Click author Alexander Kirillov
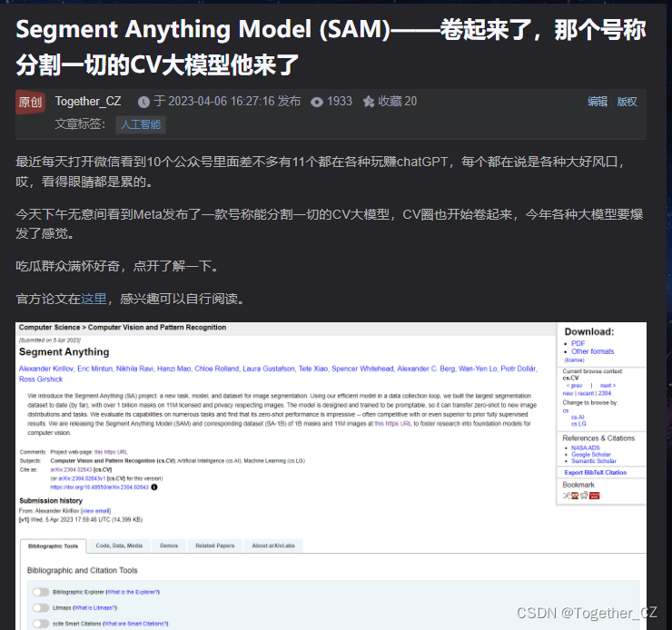 (46, 369)
